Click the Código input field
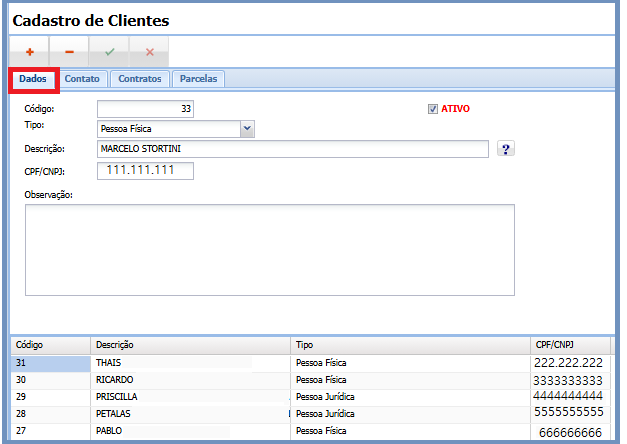This screenshot has width=627, height=444. (x=145, y=109)
